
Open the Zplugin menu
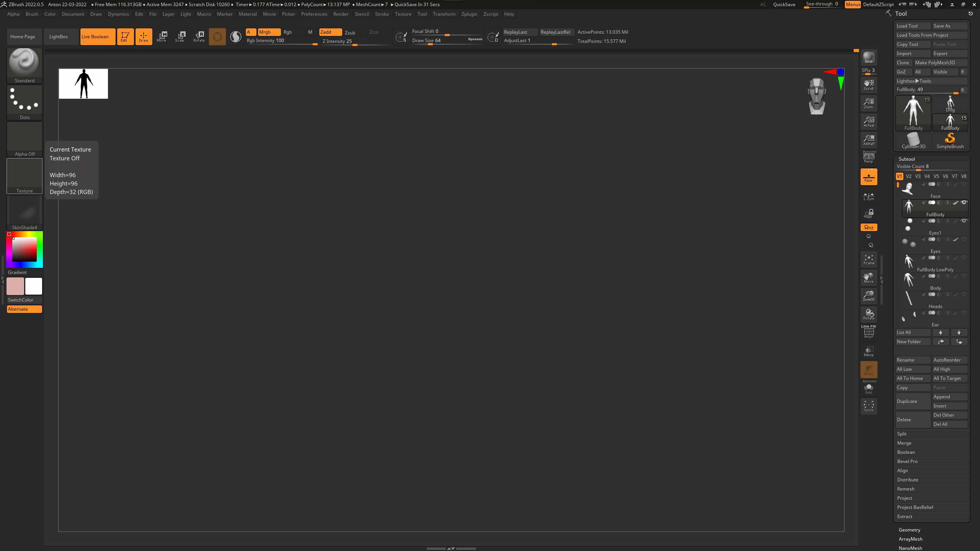pyautogui.click(x=469, y=14)
